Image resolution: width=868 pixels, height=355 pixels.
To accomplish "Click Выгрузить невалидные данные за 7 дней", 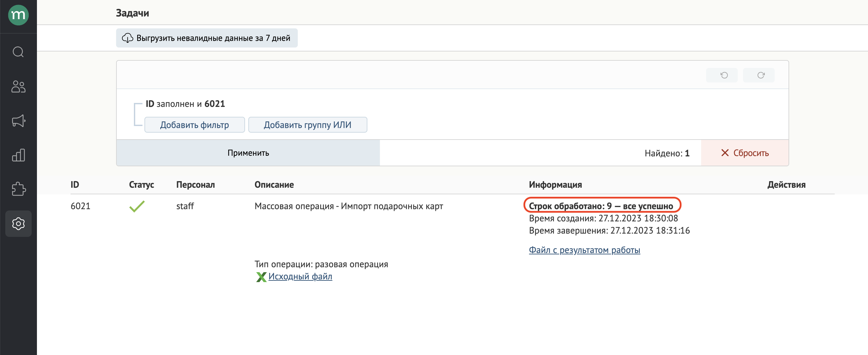I will 206,38.
